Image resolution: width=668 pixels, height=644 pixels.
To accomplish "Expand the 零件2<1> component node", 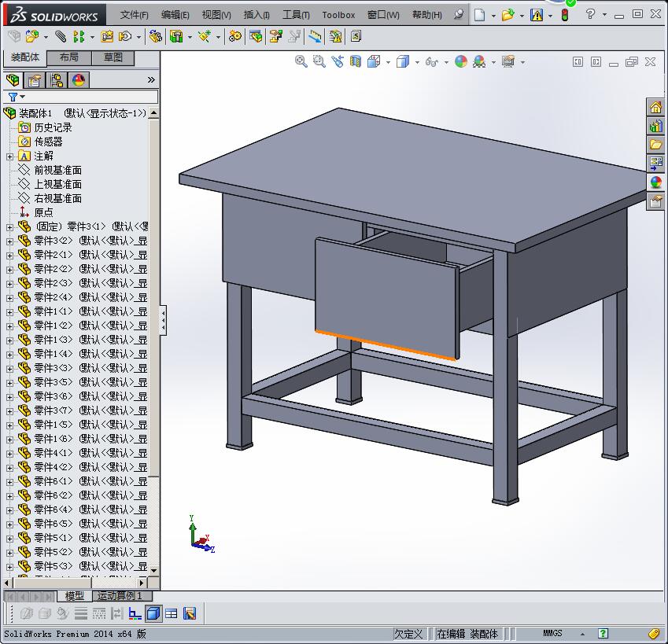I will (x=9, y=256).
